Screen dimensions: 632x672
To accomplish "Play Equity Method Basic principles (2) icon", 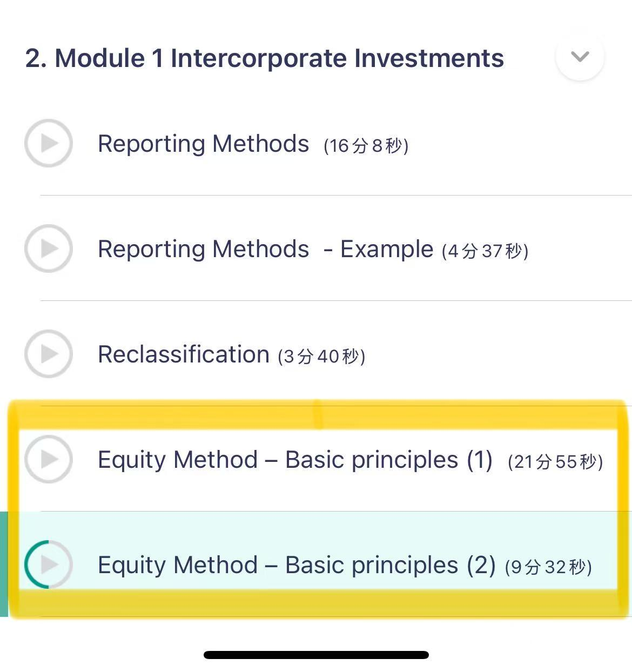I will pyautogui.click(x=49, y=564).
